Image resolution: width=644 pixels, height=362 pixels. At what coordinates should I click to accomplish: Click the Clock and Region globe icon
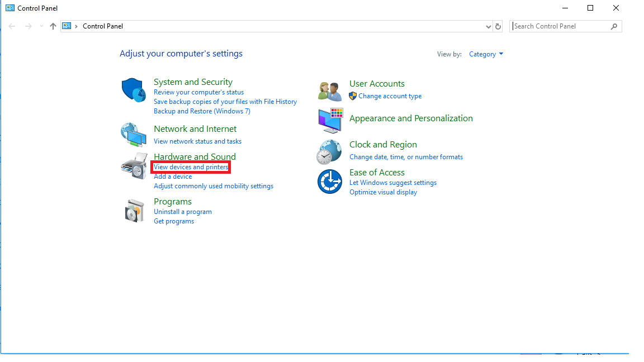point(329,153)
